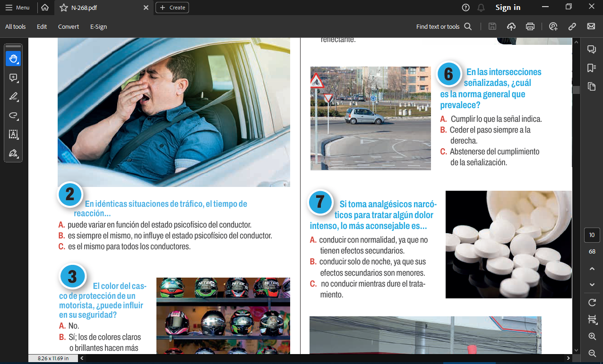This screenshot has height=364, width=603.
Task: Open the Convert menu
Action: point(69,26)
